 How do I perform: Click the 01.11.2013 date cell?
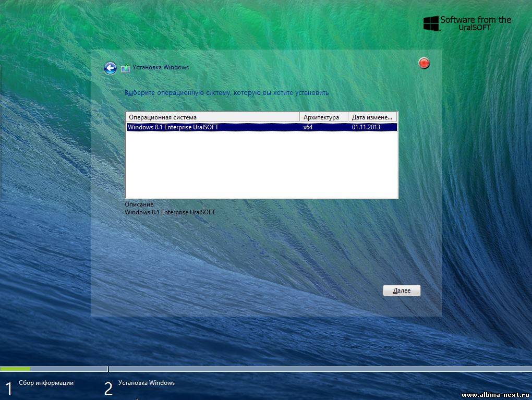[x=366, y=127]
